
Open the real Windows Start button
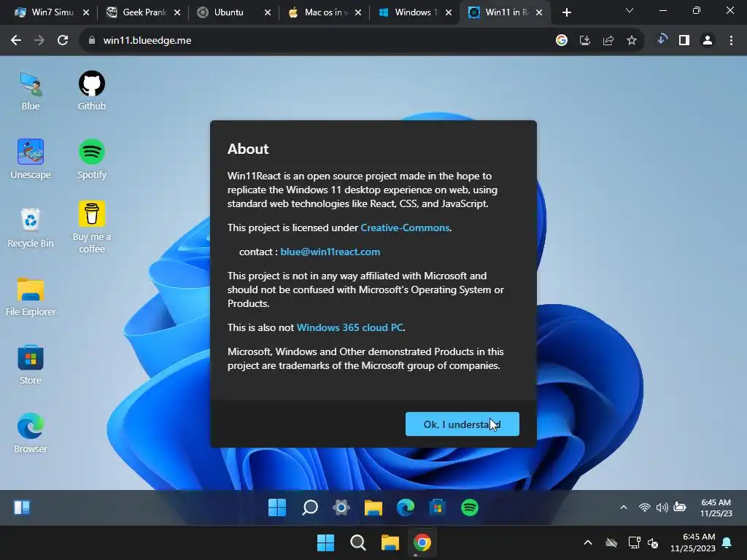[326, 542]
